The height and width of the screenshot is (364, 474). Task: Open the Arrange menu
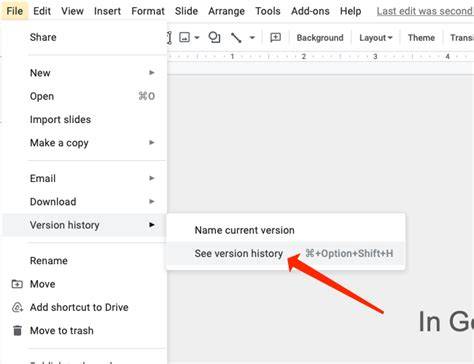tap(226, 11)
